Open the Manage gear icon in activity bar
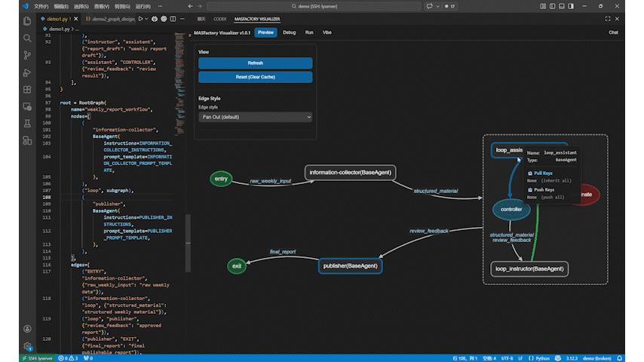 [x=27, y=346]
